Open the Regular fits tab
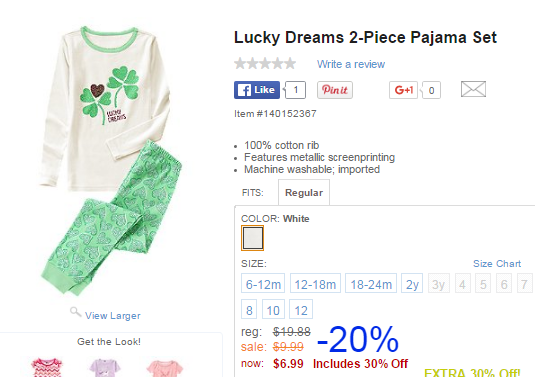 (x=304, y=193)
